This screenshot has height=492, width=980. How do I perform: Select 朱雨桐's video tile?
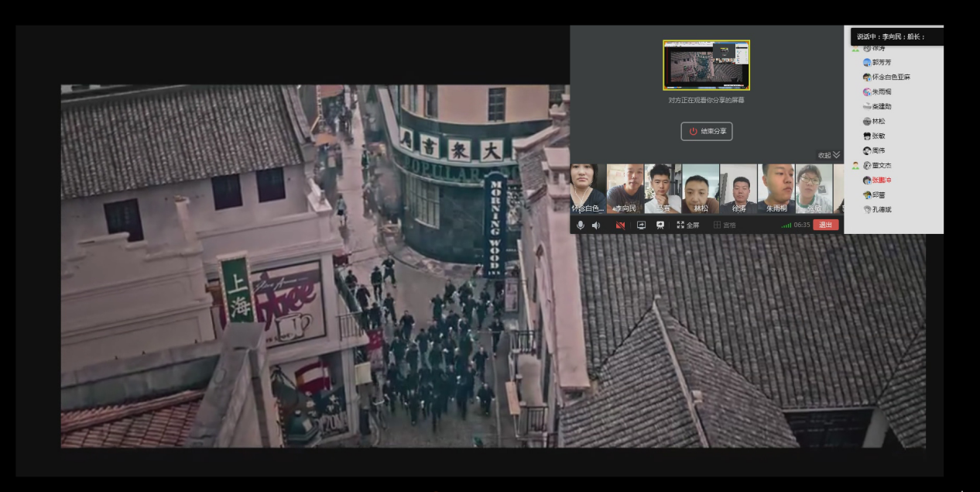pyautogui.click(x=776, y=188)
